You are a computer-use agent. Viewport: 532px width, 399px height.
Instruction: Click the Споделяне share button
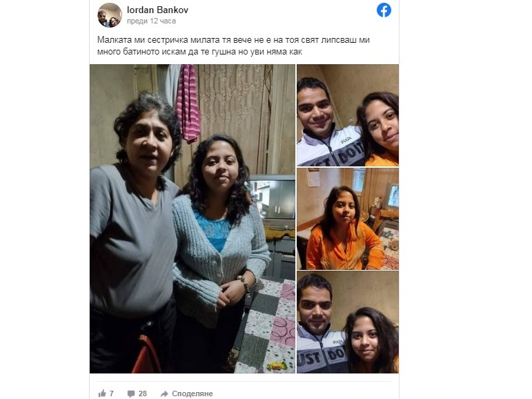point(192,393)
